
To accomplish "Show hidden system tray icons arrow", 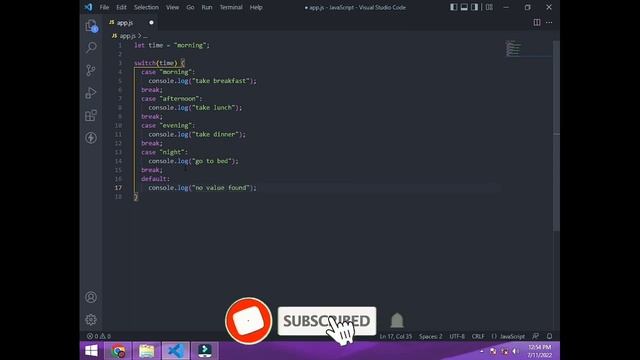I will tap(482, 351).
